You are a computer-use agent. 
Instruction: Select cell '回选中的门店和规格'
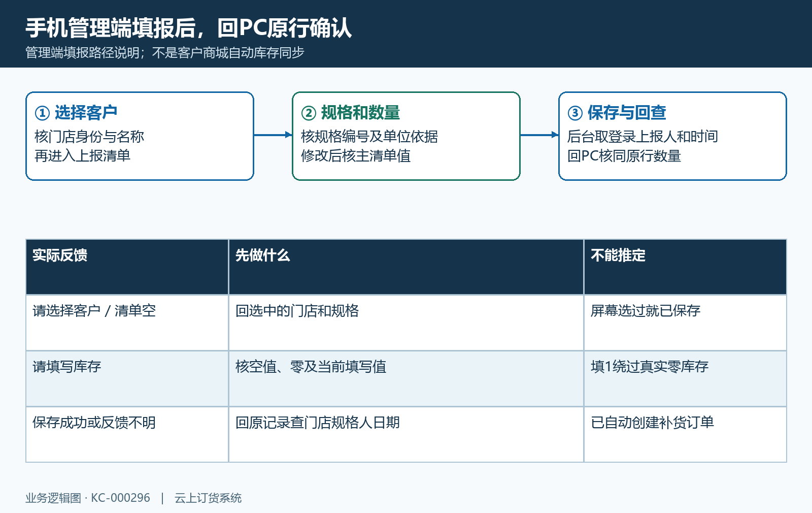[x=406, y=323]
